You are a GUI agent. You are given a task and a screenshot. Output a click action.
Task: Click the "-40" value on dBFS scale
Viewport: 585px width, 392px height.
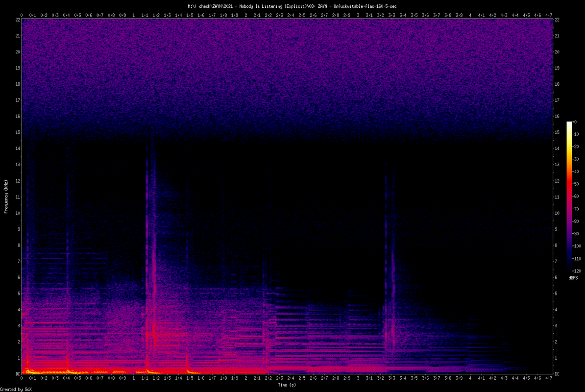[575, 171]
